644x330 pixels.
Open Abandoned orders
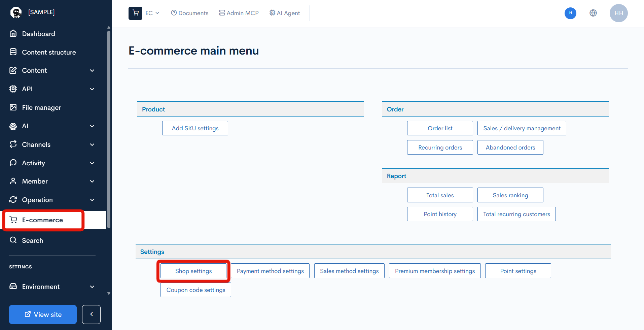click(x=510, y=147)
